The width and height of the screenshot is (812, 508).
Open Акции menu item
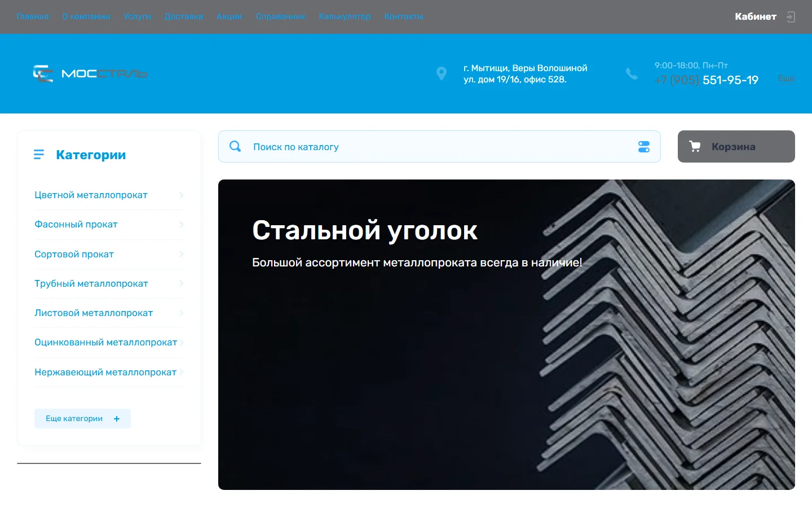(x=230, y=16)
